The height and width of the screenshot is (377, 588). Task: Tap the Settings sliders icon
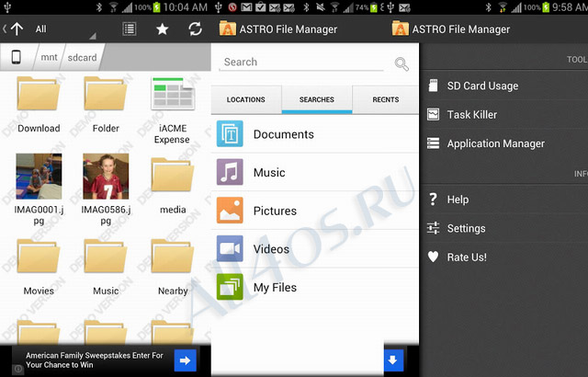point(433,228)
